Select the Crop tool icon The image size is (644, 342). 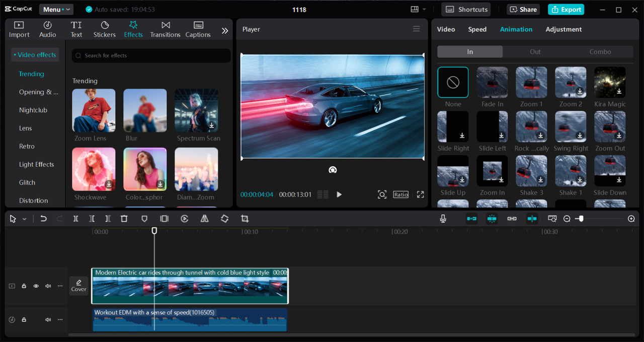pyautogui.click(x=245, y=219)
